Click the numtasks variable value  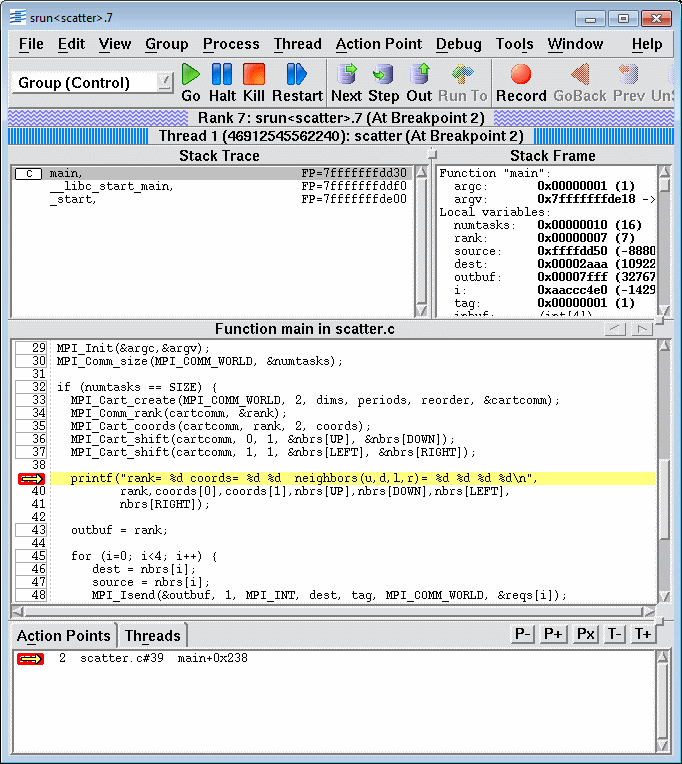coord(589,225)
